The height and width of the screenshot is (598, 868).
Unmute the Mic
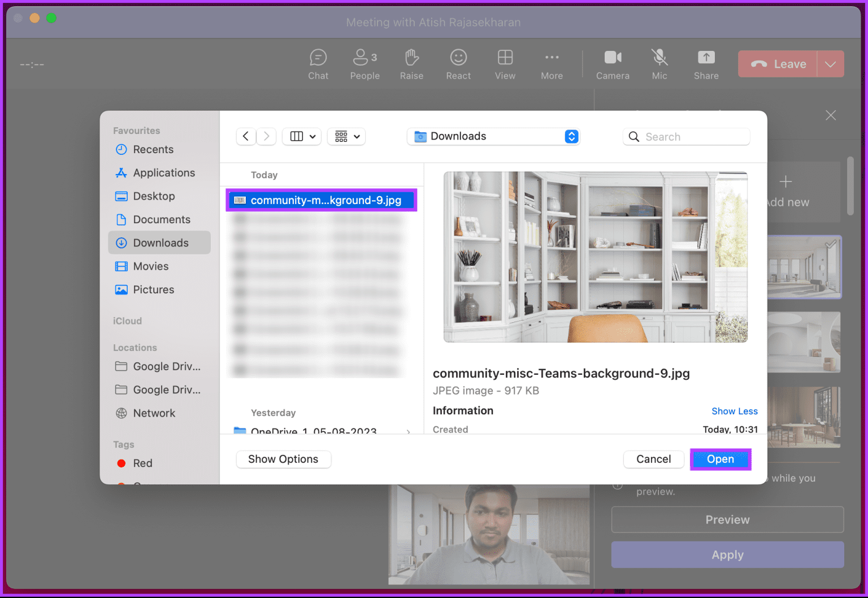(x=659, y=63)
